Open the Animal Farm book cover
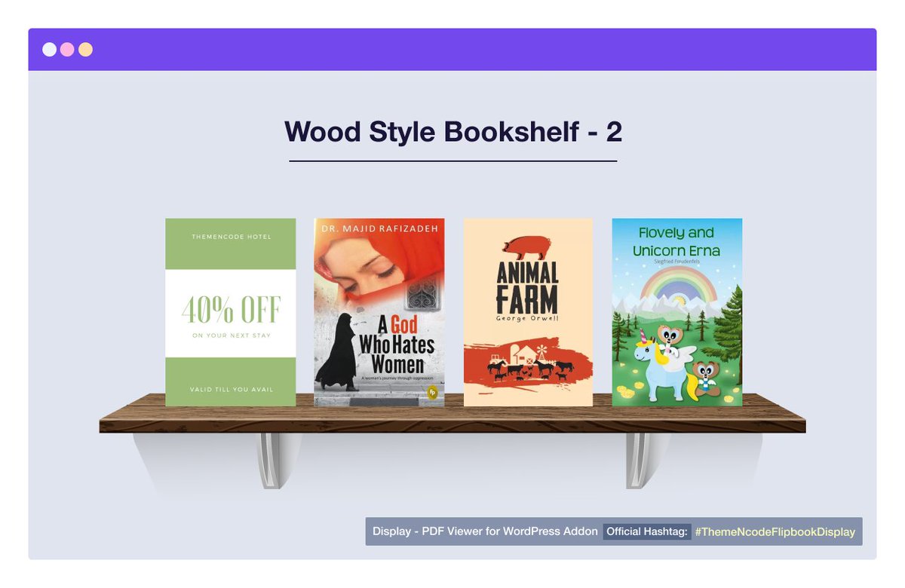The width and height of the screenshot is (905, 588). point(528,312)
